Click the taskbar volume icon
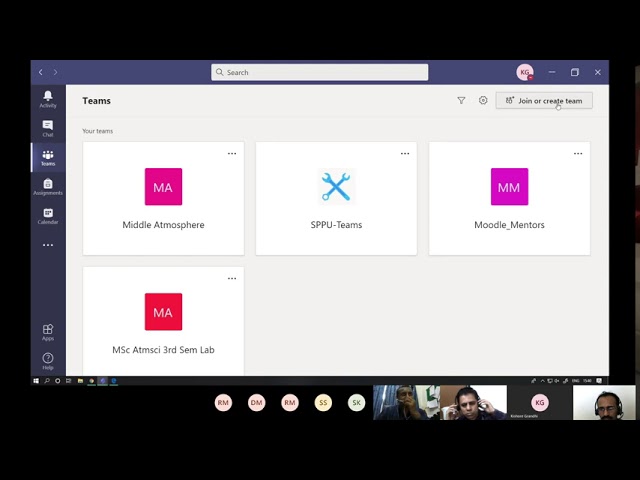Screen dimensions: 640x480 coord(557,381)
